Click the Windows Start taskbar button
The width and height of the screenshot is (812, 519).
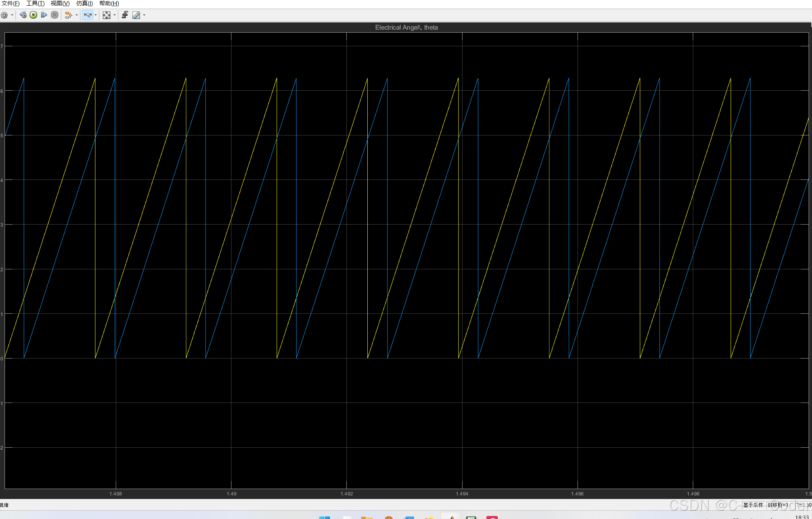pyautogui.click(x=324, y=517)
